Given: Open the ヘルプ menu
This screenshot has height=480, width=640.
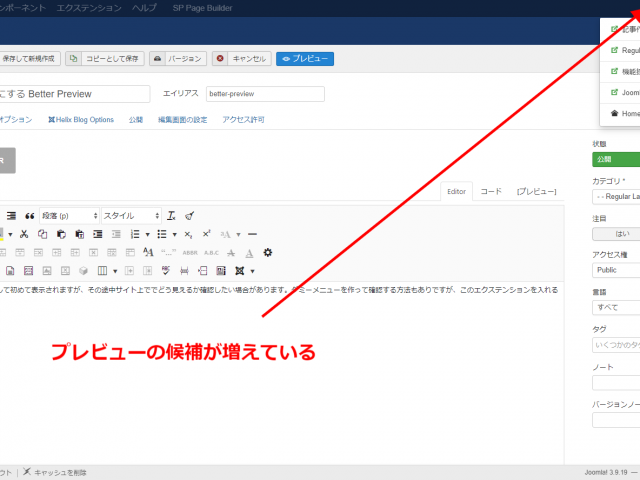Looking at the screenshot, I should pyautogui.click(x=144, y=8).
